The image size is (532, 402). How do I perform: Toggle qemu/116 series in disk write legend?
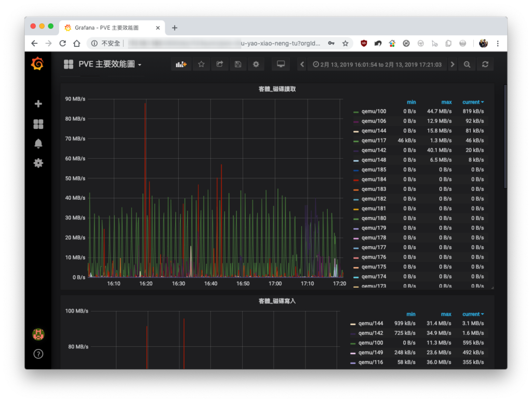click(370, 362)
